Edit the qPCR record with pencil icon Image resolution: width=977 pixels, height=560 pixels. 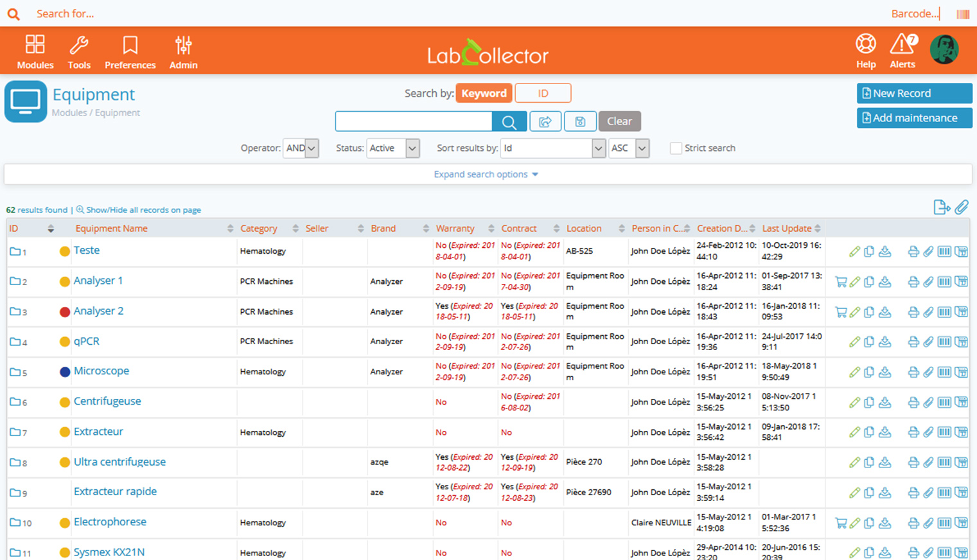pyautogui.click(x=854, y=342)
